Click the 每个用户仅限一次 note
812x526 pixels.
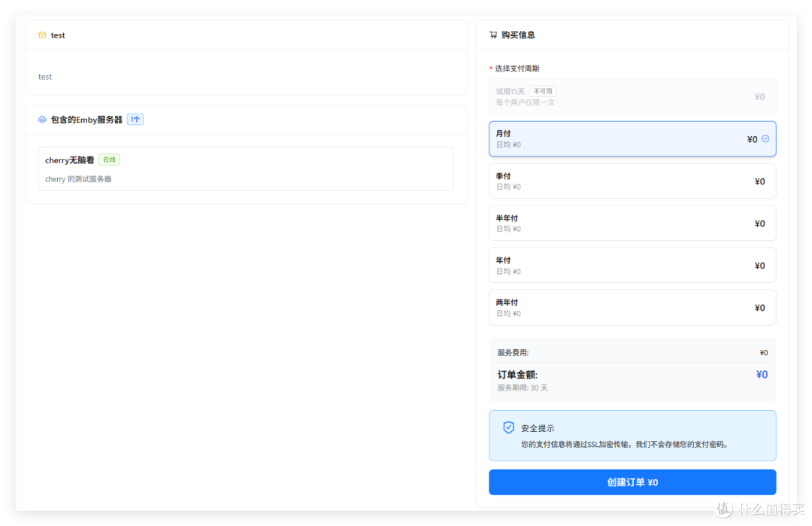coord(525,102)
